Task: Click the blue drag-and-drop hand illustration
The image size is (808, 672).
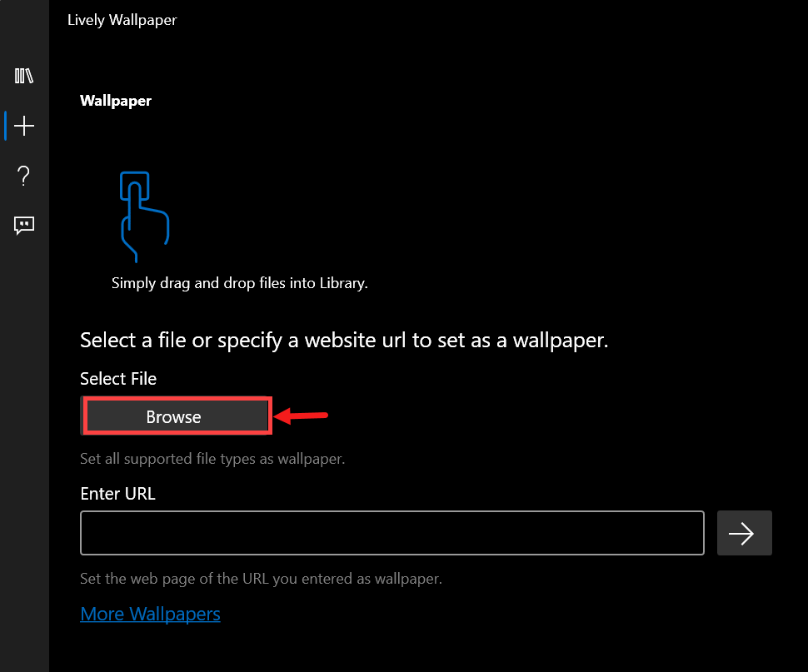Action: 144,217
